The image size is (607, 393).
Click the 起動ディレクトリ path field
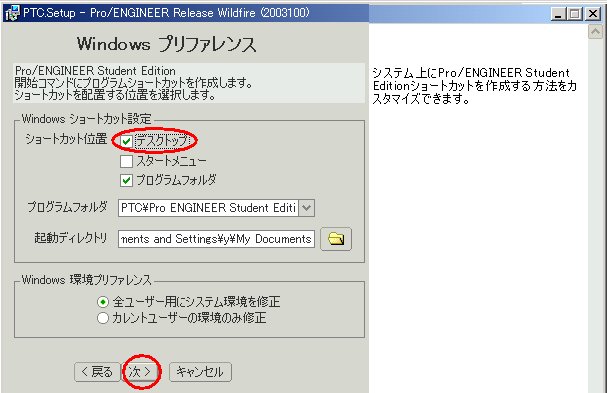[216, 239]
